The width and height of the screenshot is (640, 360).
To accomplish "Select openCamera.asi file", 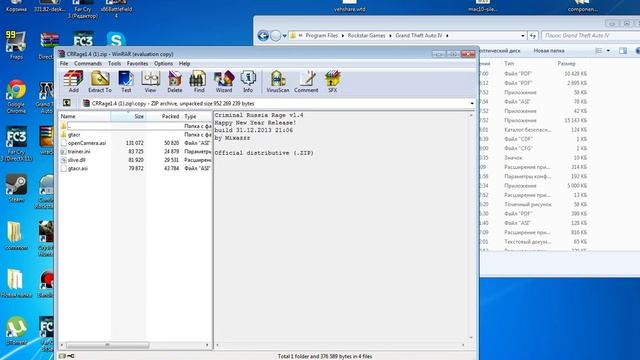I will [x=136, y=143].
